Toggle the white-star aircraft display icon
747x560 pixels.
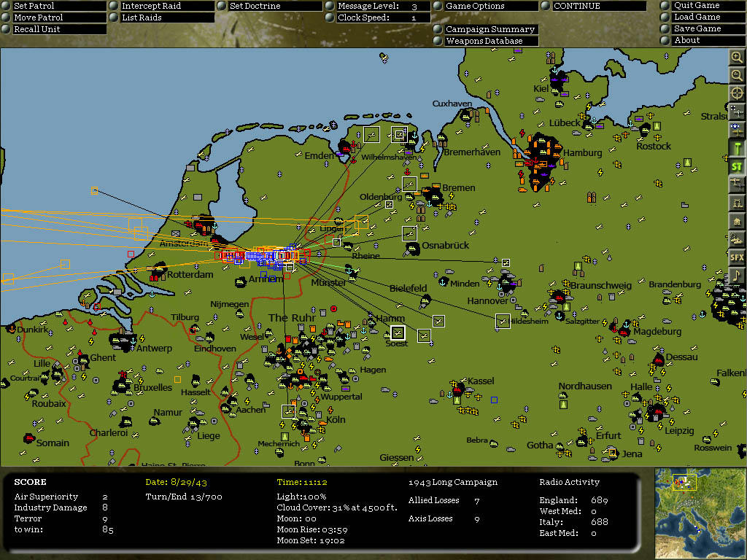[x=737, y=130]
